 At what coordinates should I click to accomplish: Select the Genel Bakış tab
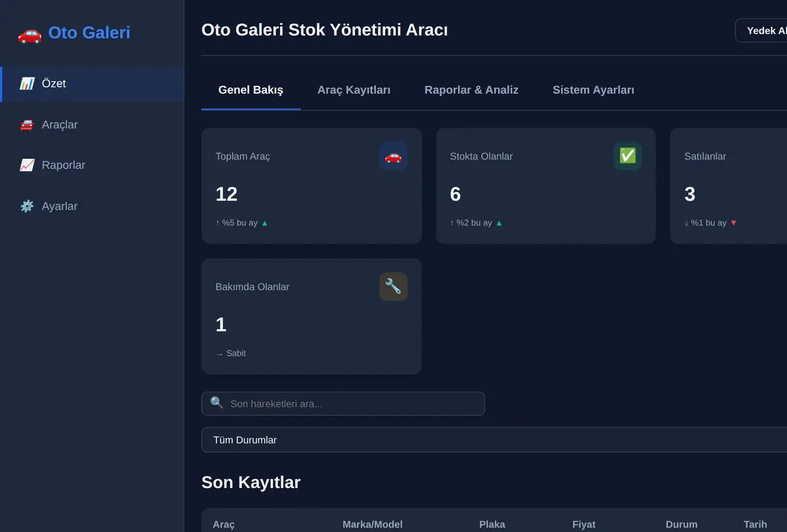(x=251, y=90)
